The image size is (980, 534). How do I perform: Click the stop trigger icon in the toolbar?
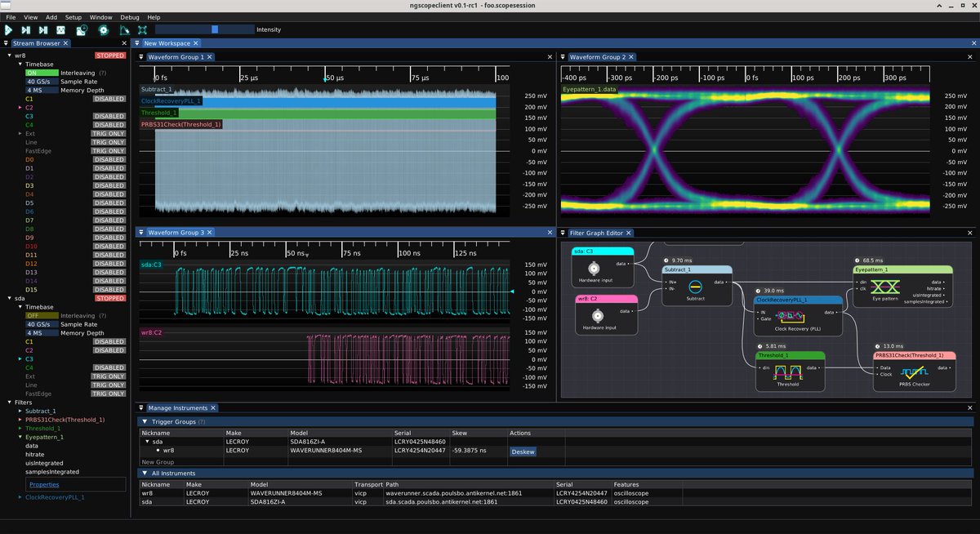pyautogui.click(x=60, y=29)
